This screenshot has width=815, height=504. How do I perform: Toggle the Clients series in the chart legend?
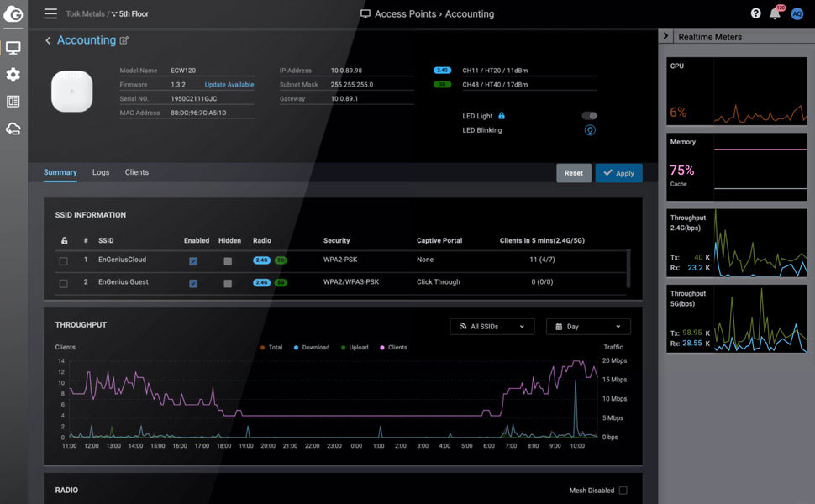pos(393,348)
